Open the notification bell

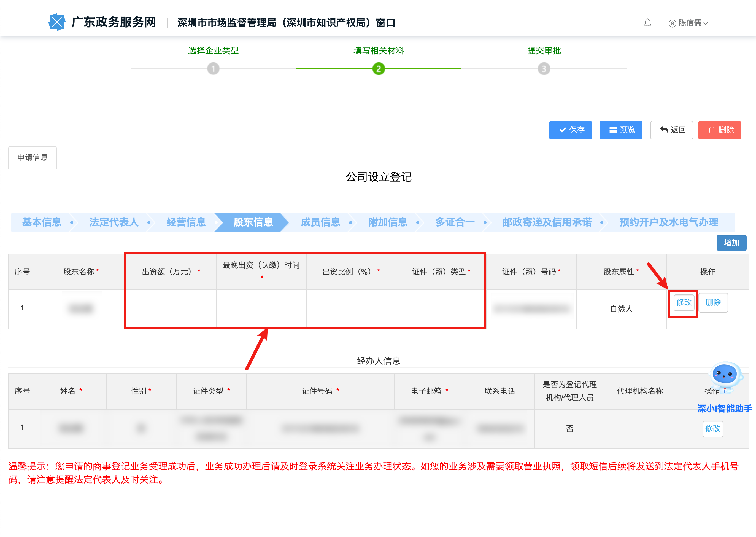point(647,23)
